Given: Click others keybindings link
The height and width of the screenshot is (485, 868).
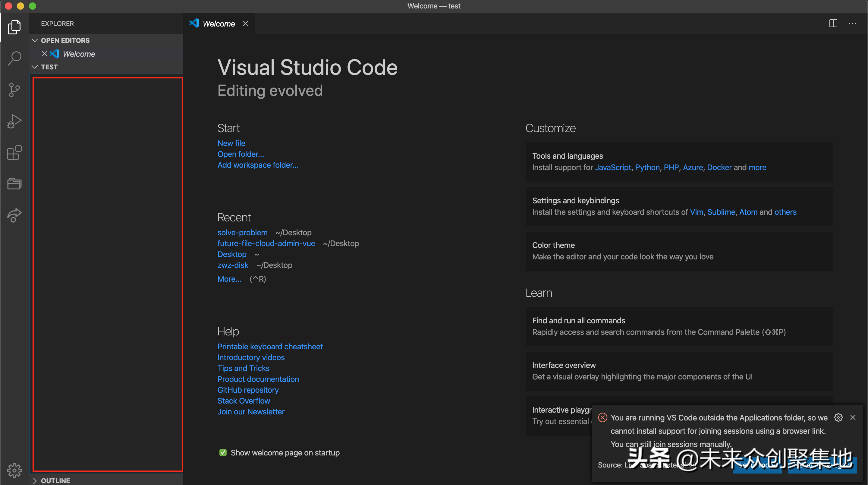Looking at the screenshot, I should click(785, 212).
